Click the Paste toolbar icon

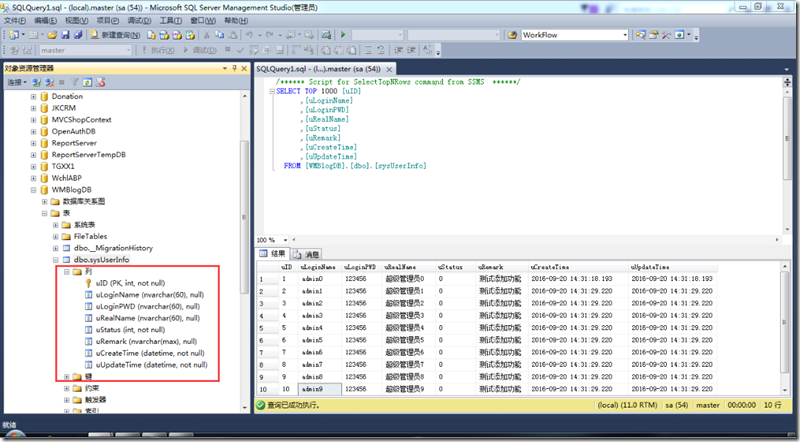click(x=232, y=35)
